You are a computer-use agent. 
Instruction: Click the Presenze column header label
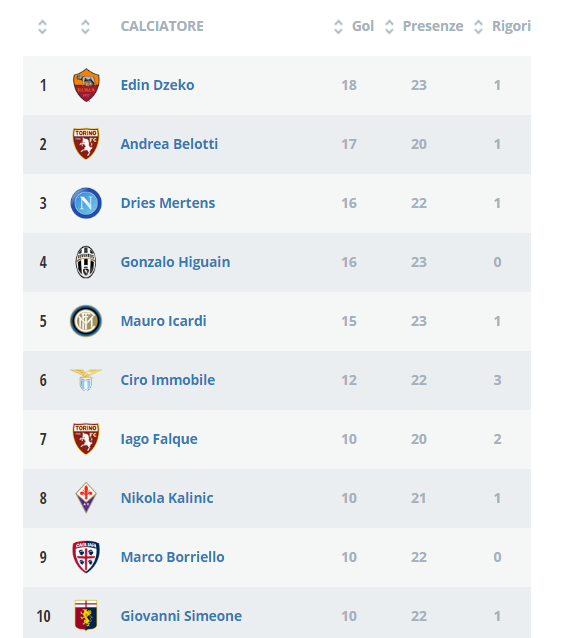pos(433,26)
